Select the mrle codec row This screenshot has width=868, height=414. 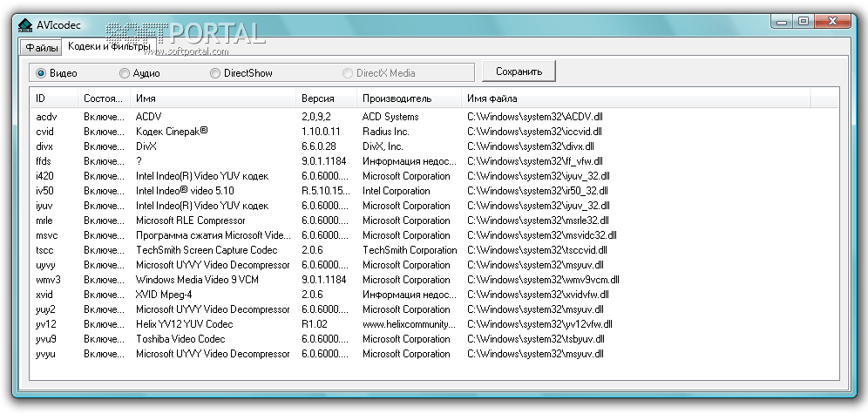(x=433, y=221)
